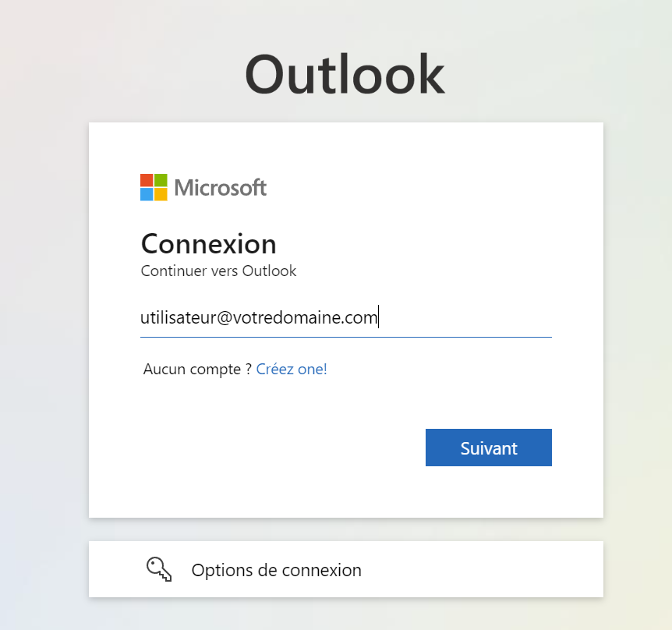Open Options de connexion
Screen dimensions: 672x630
tap(276, 570)
